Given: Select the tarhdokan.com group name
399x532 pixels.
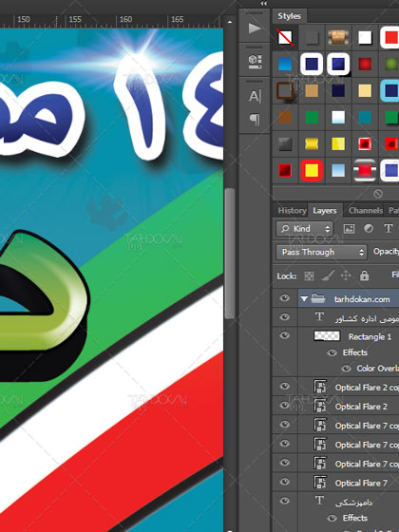Looking at the screenshot, I should coord(362,299).
